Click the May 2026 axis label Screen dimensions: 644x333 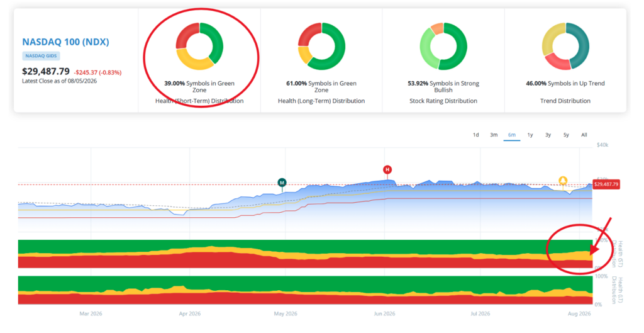coord(286,313)
